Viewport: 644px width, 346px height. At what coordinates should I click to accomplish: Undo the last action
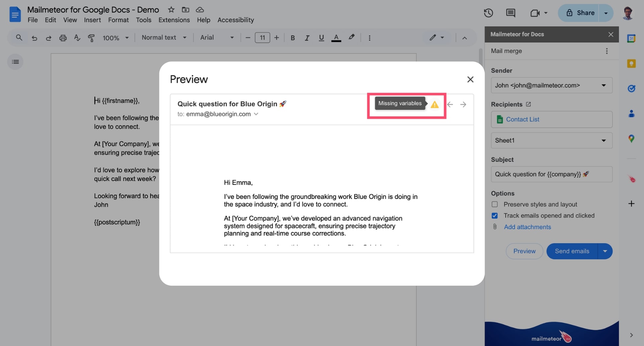tap(34, 38)
